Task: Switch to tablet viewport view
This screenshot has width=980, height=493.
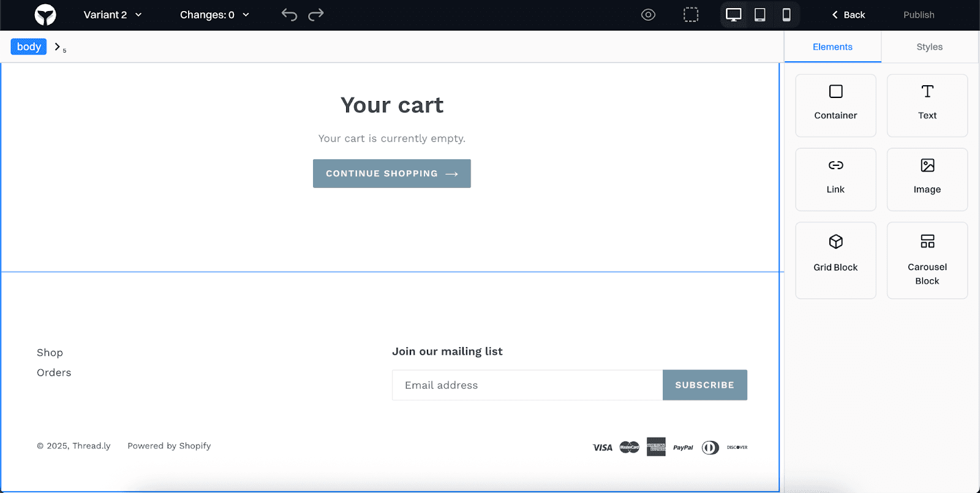Action: (x=760, y=15)
